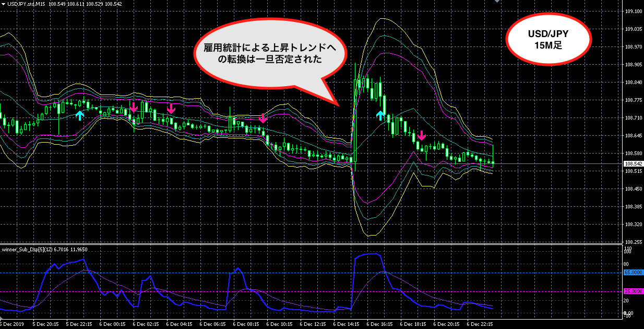Click the 108.970 price axis label
The height and width of the screenshot is (329, 644).
633,47
